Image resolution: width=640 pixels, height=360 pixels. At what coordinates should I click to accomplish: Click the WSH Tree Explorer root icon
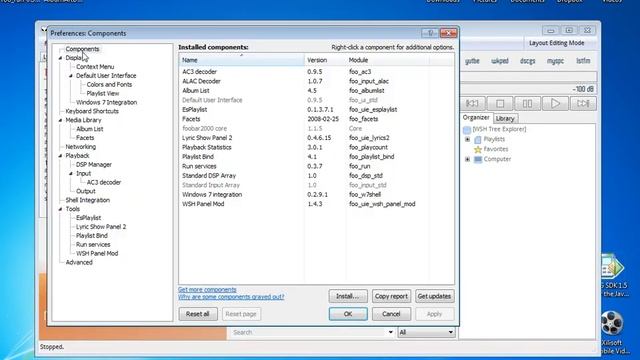pyautogui.click(x=467, y=129)
